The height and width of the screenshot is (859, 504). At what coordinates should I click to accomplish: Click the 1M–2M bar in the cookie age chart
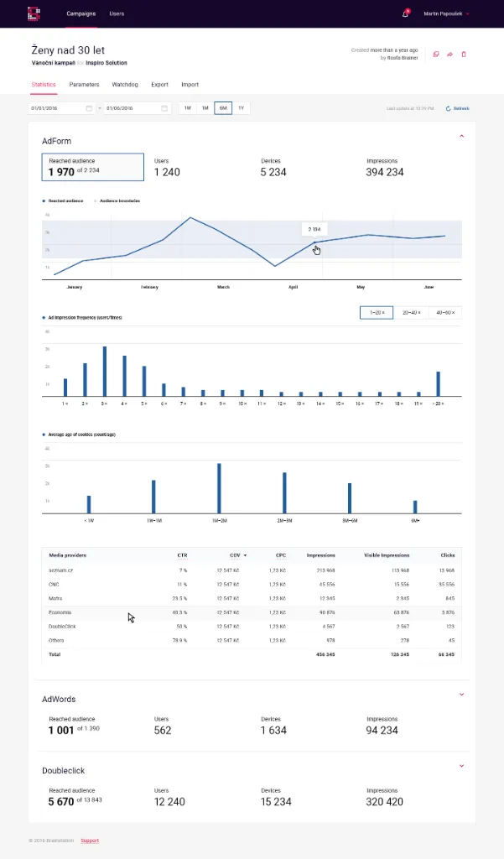click(219, 489)
